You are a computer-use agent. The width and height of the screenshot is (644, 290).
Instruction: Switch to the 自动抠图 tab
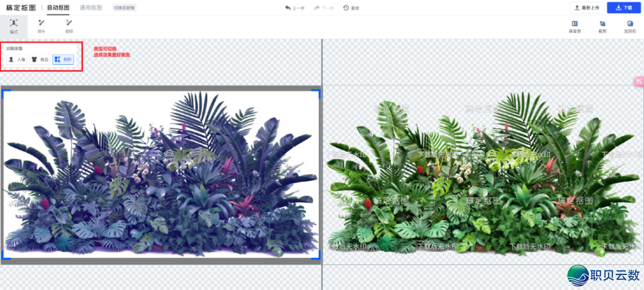58,8
